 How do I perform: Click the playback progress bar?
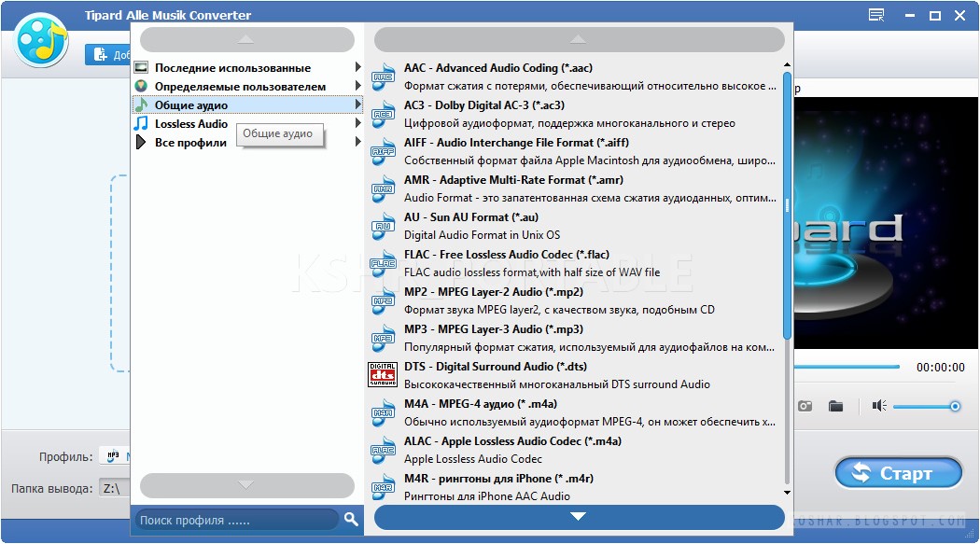pyautogui.click(x=847, y=367)
